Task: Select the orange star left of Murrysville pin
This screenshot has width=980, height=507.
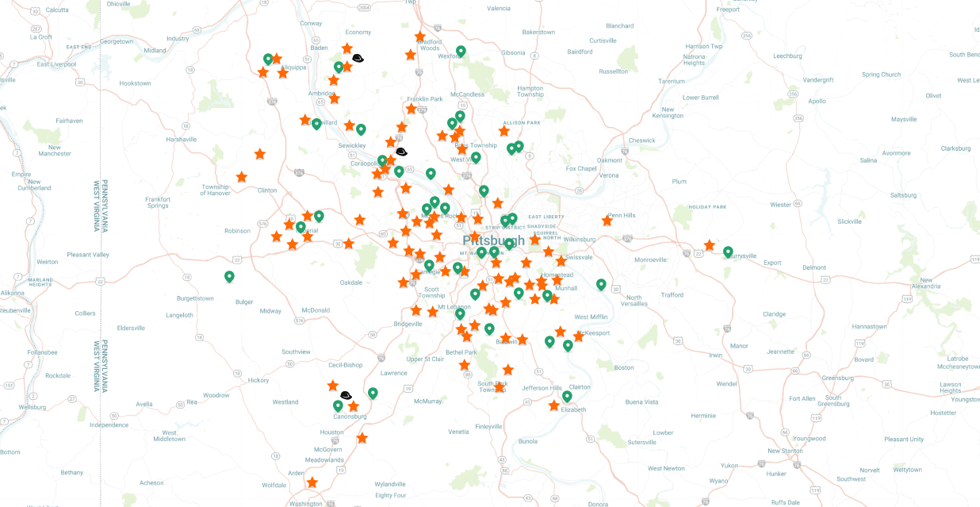Action: tap(710, 245)
